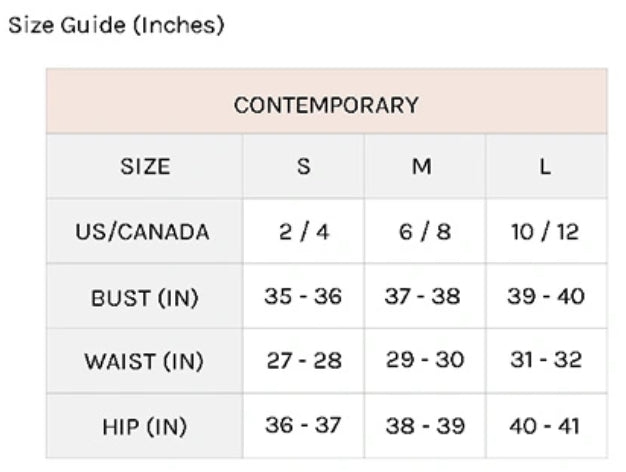Select the CONTEMPORARY header row
Viewport: 626px width, 472px height.
[x=327, y=101]
